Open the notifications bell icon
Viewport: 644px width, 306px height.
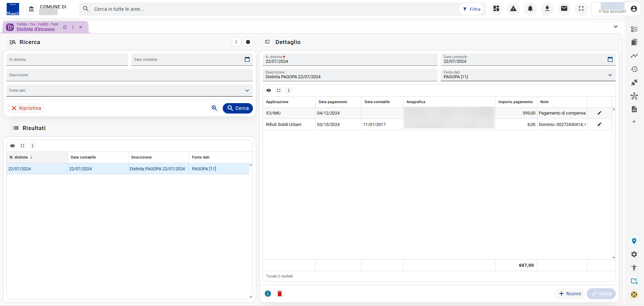tap(530, 9)
